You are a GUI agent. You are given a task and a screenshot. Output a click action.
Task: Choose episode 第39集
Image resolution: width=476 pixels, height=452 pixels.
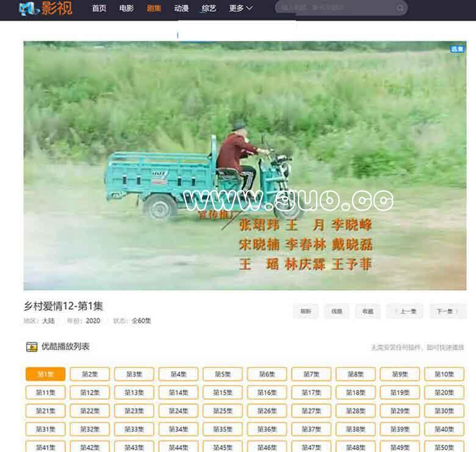[400, 429]
